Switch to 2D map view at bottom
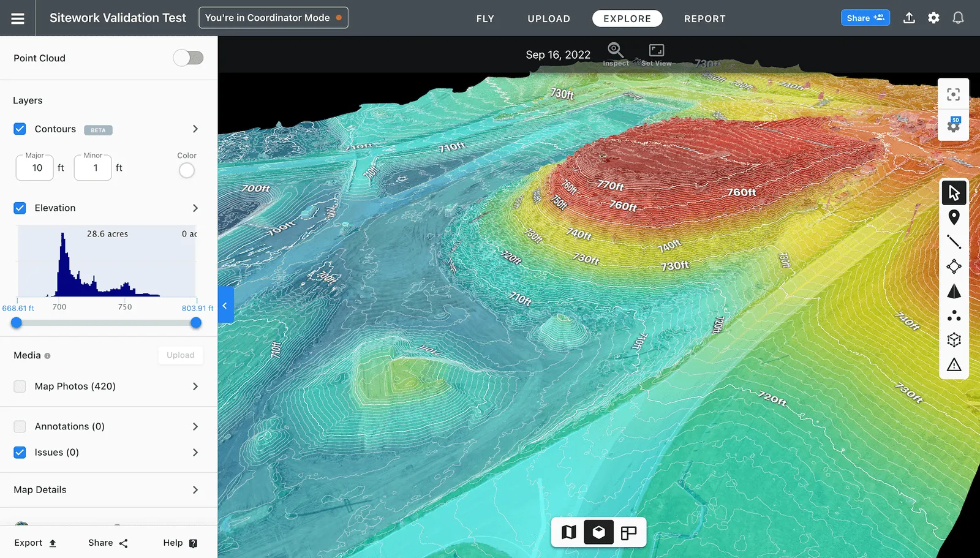Viewport: 980px width, 558px height. tap(568, 532)
